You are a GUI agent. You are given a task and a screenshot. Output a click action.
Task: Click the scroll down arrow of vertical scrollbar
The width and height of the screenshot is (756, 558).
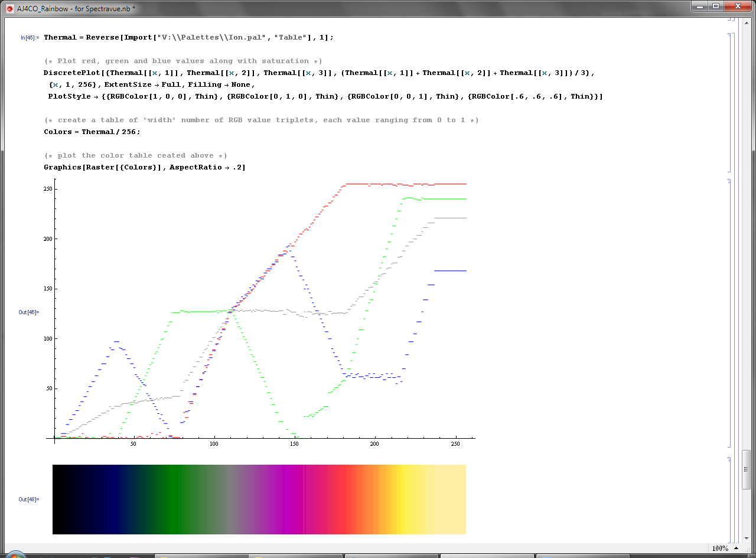747,537
